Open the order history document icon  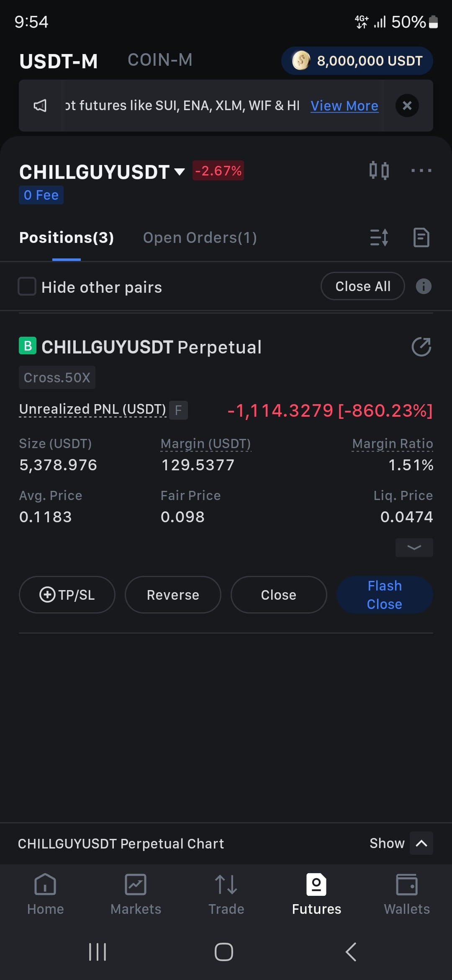421,237
